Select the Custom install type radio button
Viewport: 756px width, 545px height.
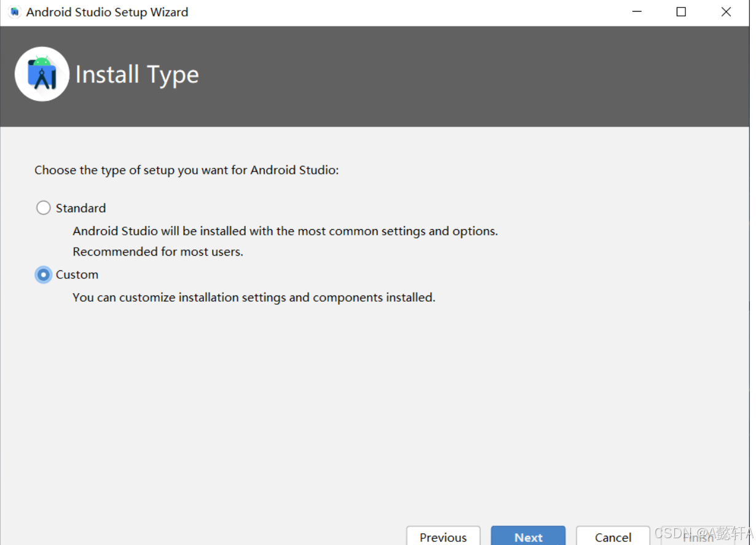(x=43, y=275)
